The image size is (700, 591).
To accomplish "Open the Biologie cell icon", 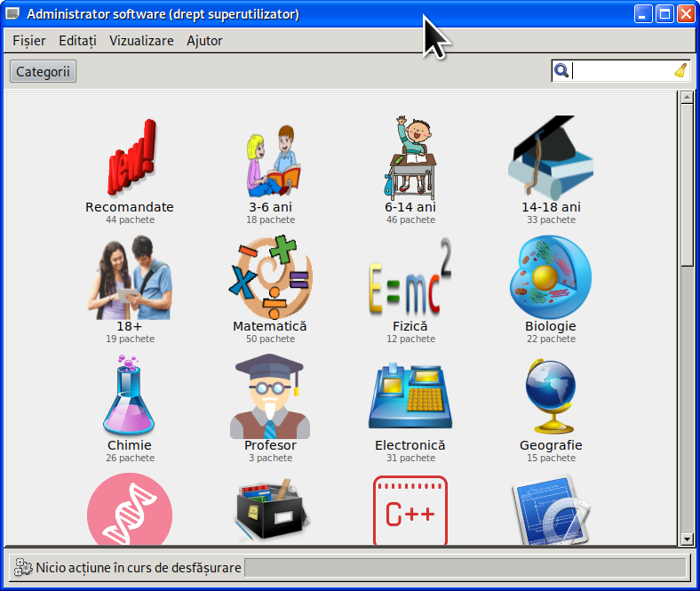I will pyautogui.click(x=551, y=277).
